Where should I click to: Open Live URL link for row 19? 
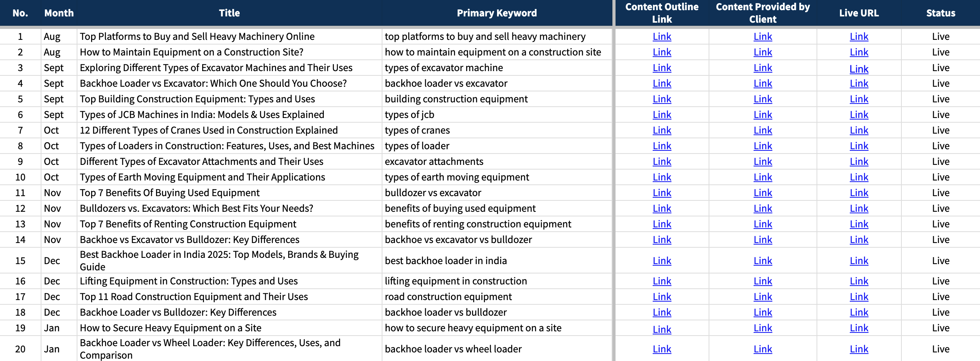click(x=859, y=328)
